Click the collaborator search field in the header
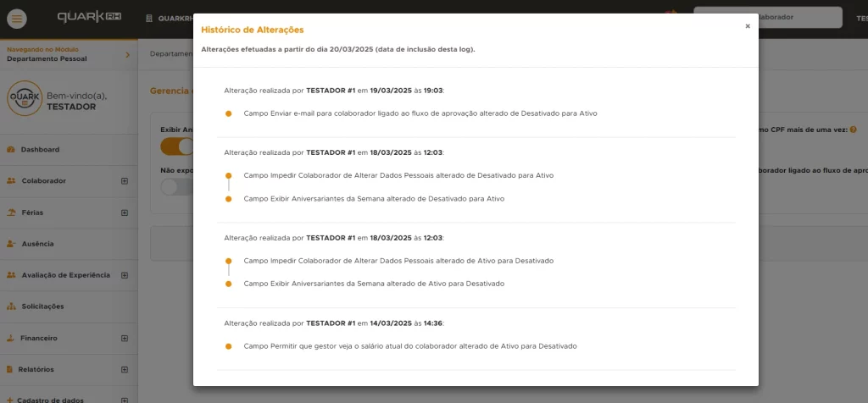868x403 pixels. point(767,17)
